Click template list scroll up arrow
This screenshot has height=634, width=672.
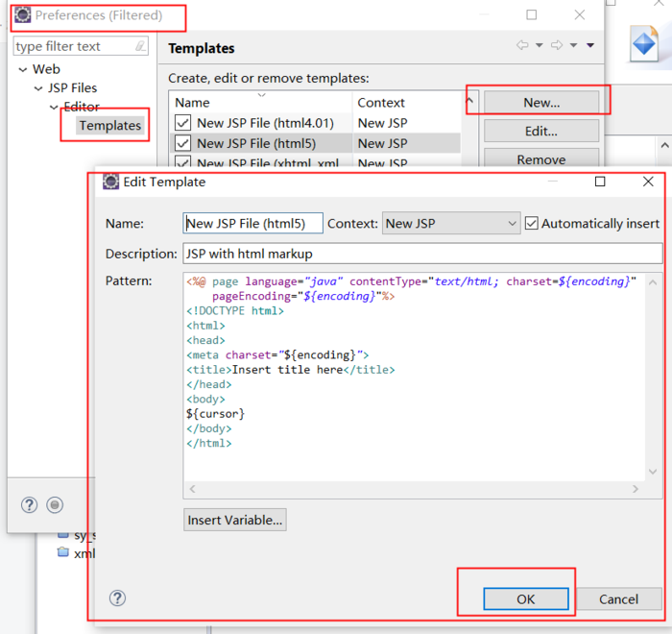[469, 101]
